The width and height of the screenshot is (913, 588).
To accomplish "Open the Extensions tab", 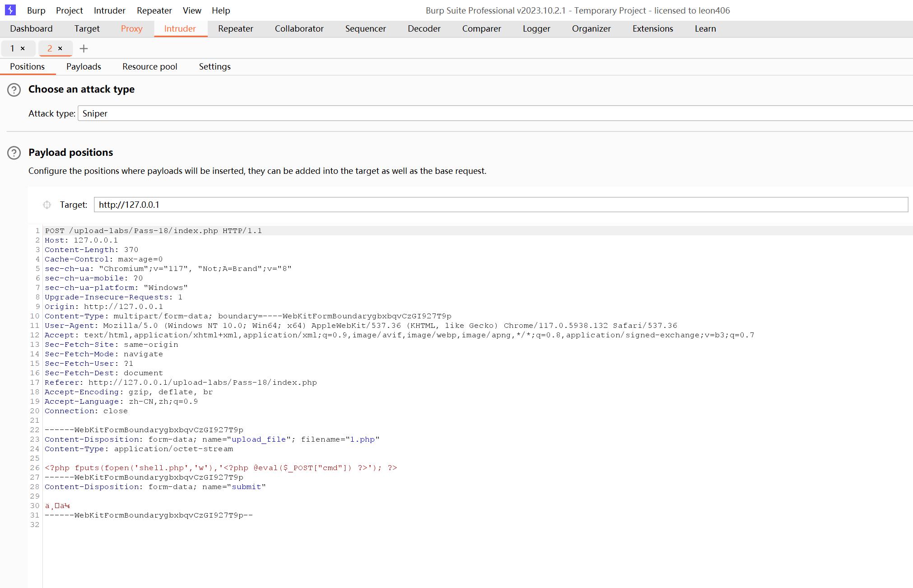I will [653, 28].
